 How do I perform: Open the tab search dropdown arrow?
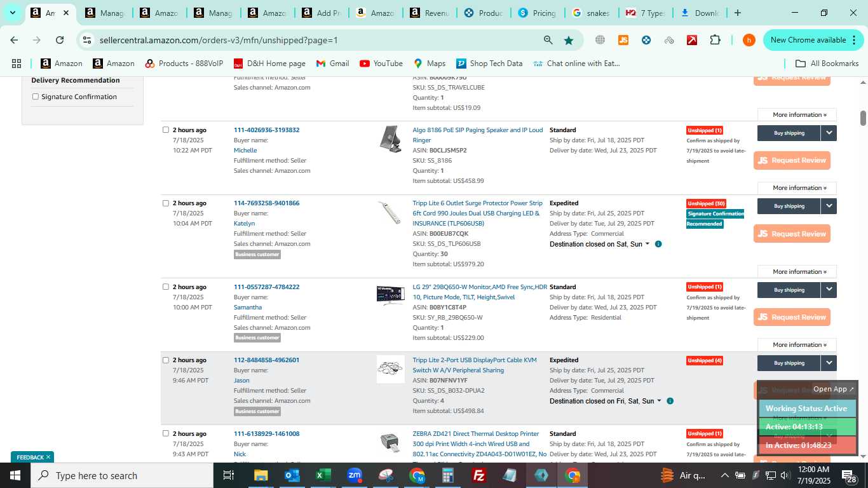pyautogui.click(x=12, y=13)
